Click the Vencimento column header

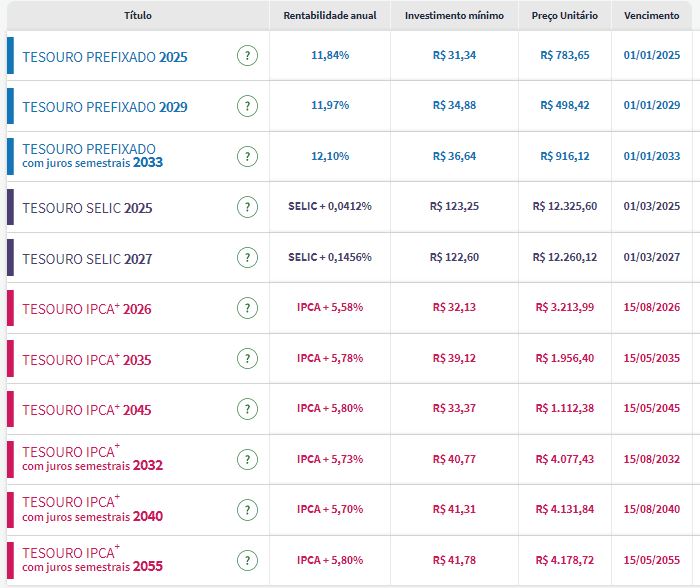coord(651,16)
